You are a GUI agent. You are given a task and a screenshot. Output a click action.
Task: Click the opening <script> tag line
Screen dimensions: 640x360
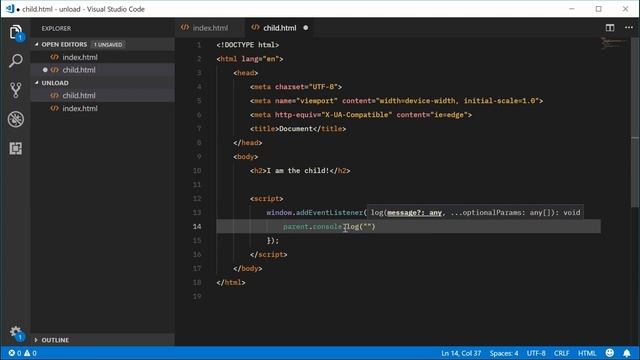click(267, 198)
